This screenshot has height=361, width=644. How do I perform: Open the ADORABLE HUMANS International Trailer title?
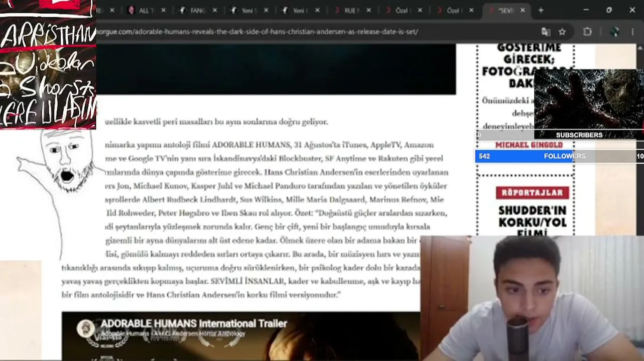tap(194, 324)
